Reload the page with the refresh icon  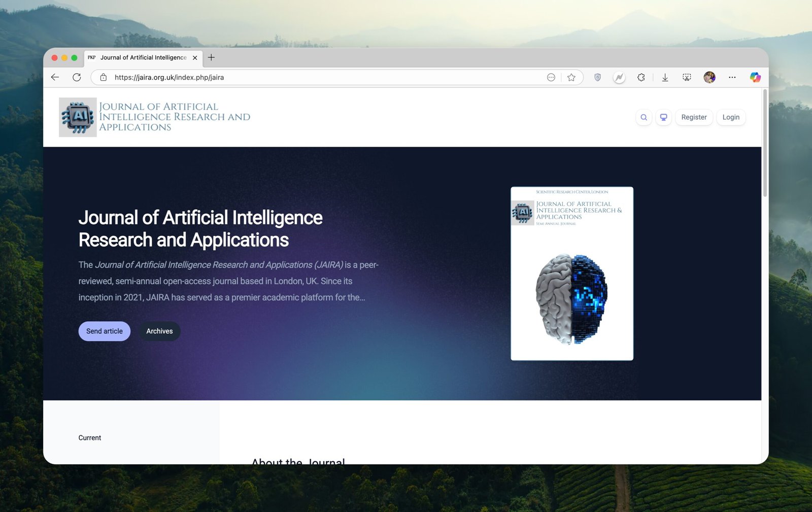[77, 77]
